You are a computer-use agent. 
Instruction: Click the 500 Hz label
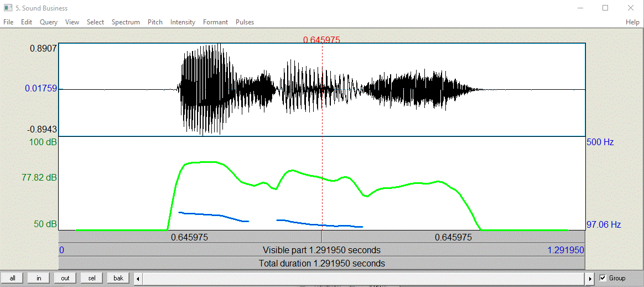(x=600, y=143)
